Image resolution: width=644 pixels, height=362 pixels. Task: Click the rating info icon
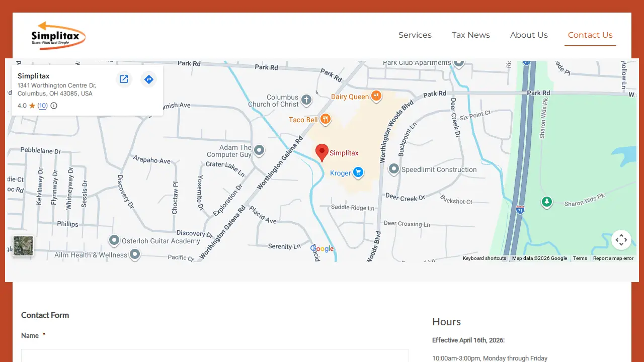[54, 106]
